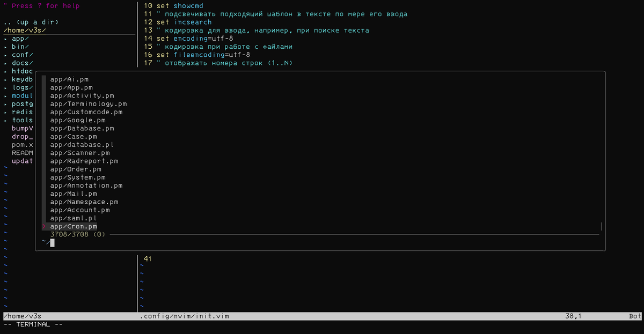Select app/Ai.pm in the finder list
This screenshot has height=334, width=644.
(69, 79)
